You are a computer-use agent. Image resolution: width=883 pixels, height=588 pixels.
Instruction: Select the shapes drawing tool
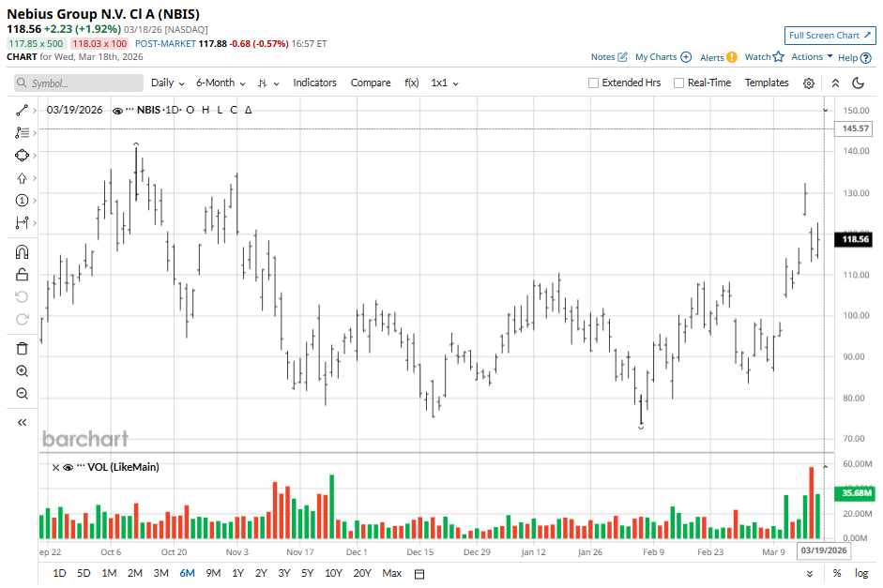(x=22, y=156)
